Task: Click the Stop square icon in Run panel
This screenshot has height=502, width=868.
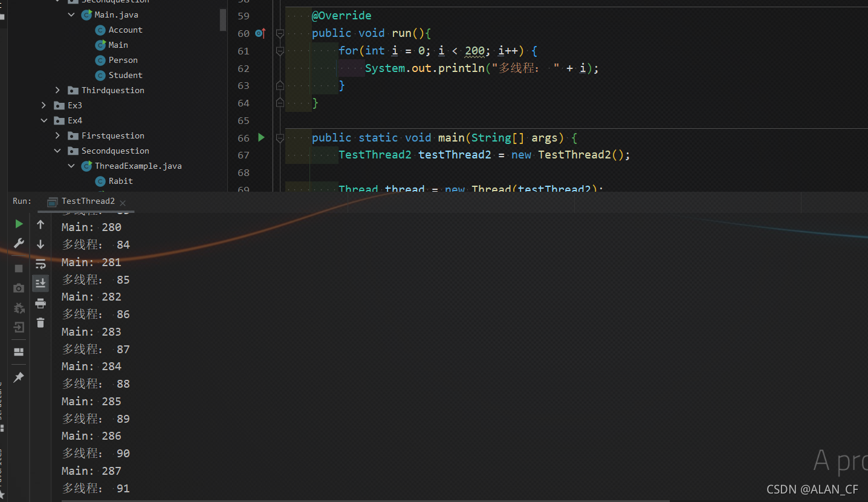Action: click(19, 268)
